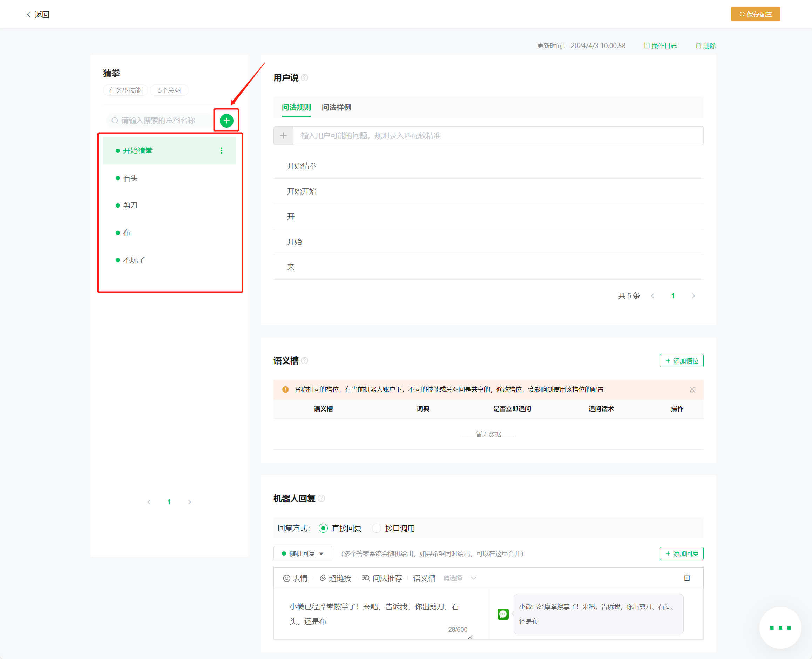The width and height of the screenshot is (812, 659).
Task: Click the 保存配置 button
Action: click(755, 14)
